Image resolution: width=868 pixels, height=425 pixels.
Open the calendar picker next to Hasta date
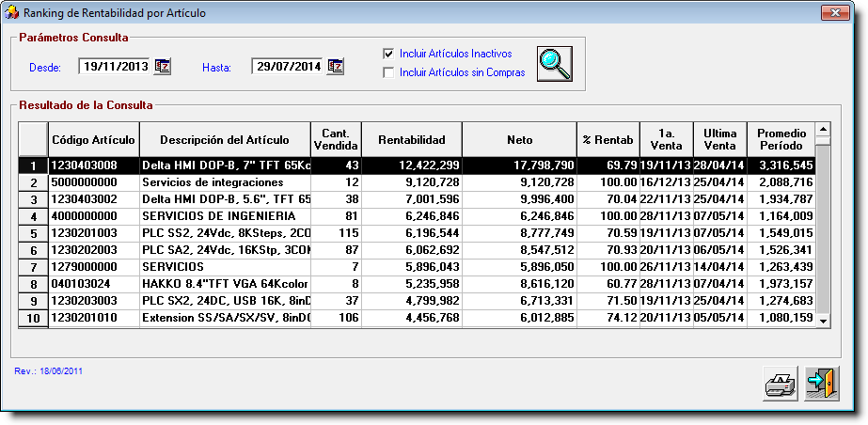coord(336,67)
